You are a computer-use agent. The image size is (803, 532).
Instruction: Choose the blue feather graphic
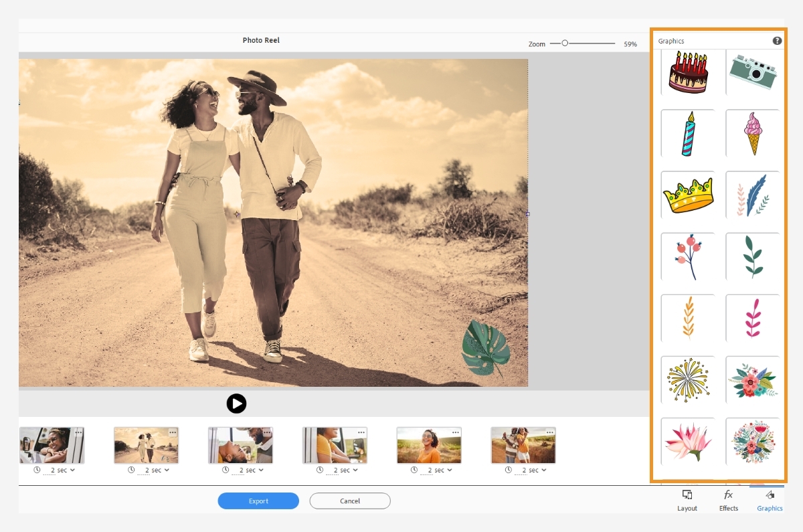[752, 195]
